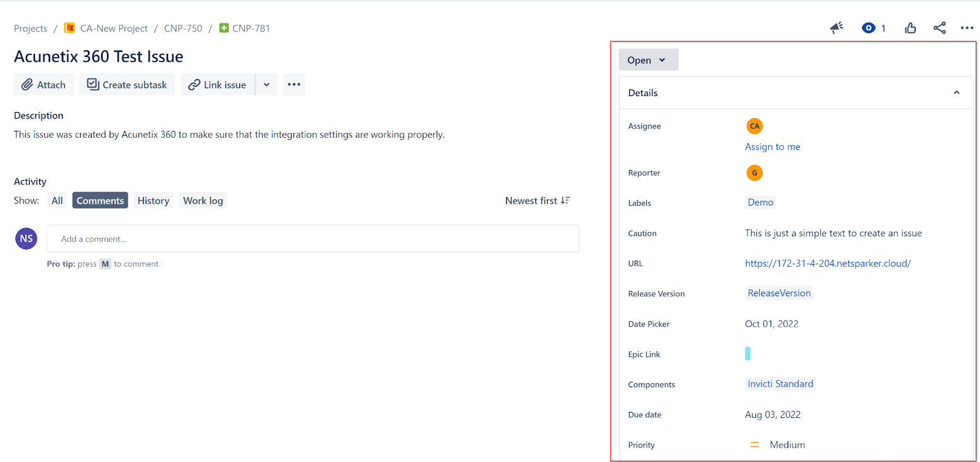Click the Caution field text value
The height and width of the screenshot is (462, 980).
tap(834, 233)
